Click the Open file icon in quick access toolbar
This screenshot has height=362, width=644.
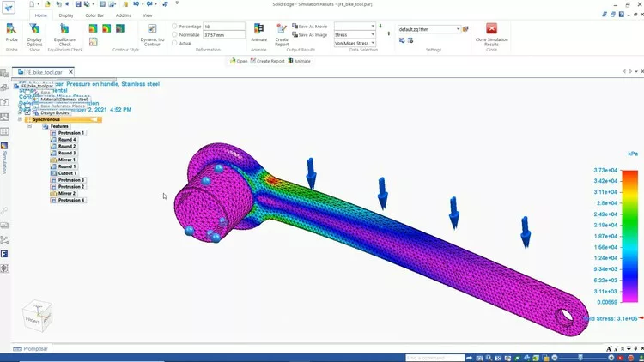pyautogui.click(x=47, y=4)
